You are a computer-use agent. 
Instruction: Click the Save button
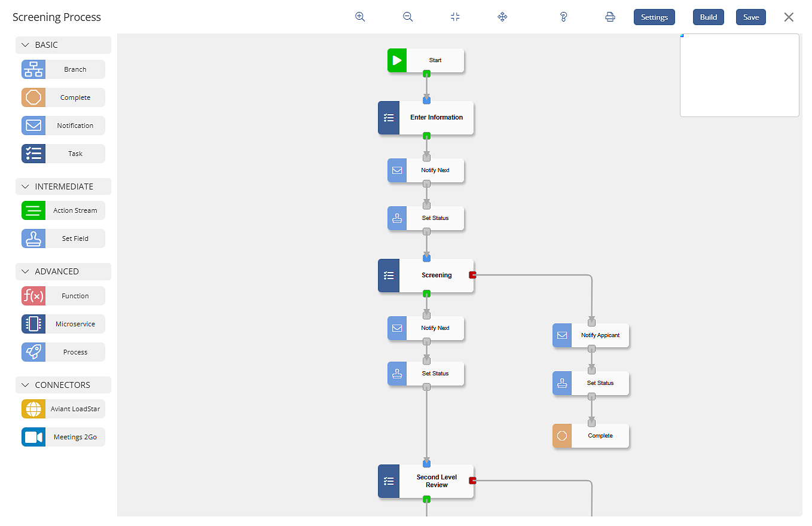[751, 17]
